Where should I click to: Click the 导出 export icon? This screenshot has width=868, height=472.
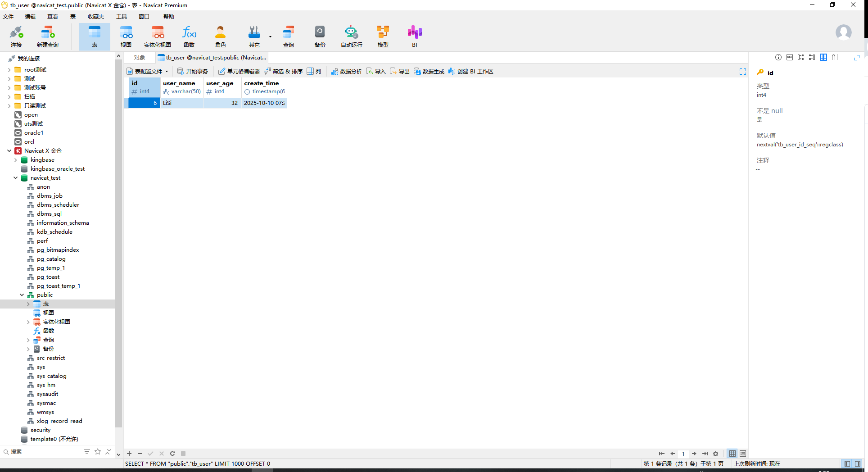400,71
